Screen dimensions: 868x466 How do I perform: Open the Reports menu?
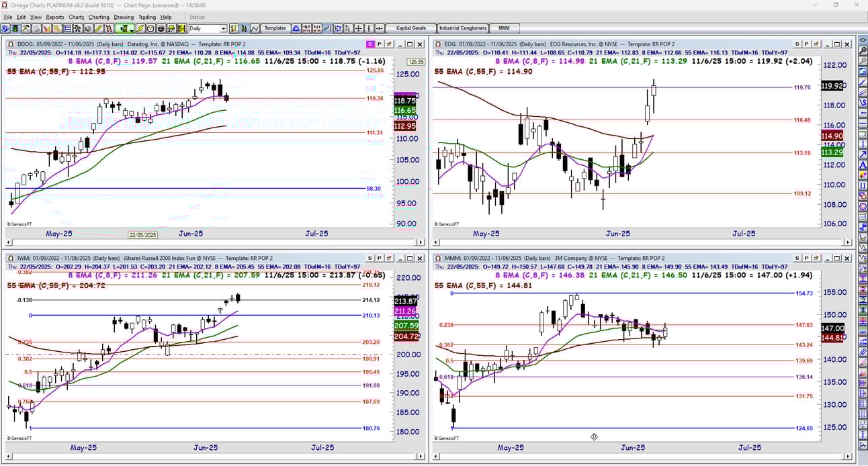pos(55,17)
